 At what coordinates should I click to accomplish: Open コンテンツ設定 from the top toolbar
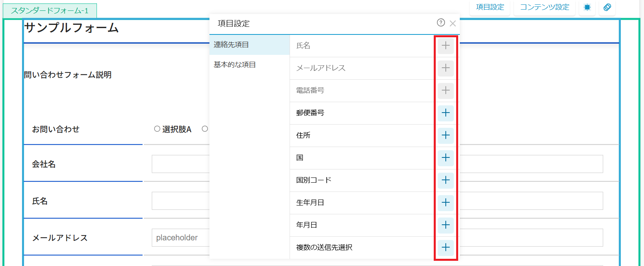544,7
